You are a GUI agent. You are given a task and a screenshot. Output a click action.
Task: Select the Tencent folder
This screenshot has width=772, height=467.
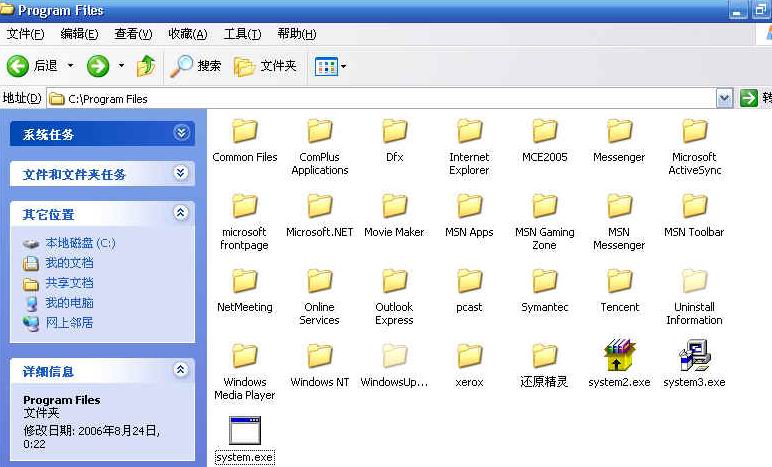coord(619,290)
